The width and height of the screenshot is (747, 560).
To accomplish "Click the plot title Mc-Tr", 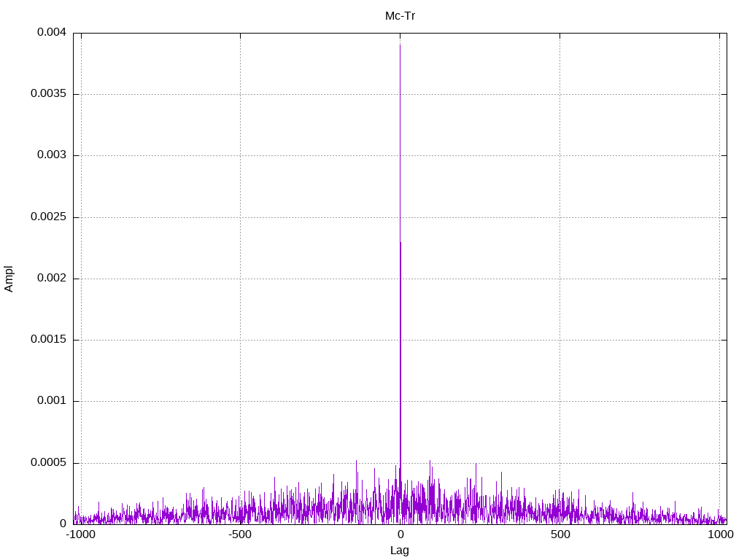I will pyautogui.click(x=400, y=15).
